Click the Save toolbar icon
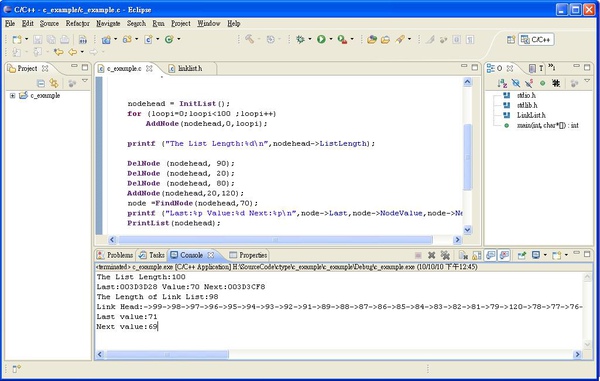600x381 pixels. [x=38, y=39]
